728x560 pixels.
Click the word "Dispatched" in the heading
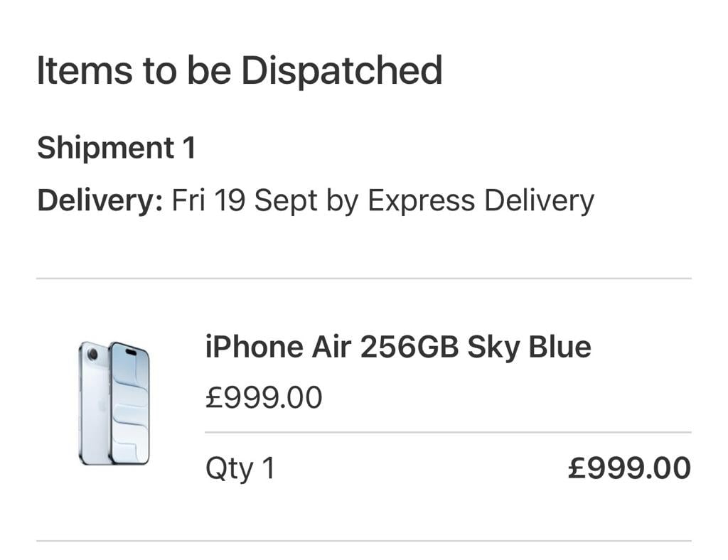pos(342,70)
